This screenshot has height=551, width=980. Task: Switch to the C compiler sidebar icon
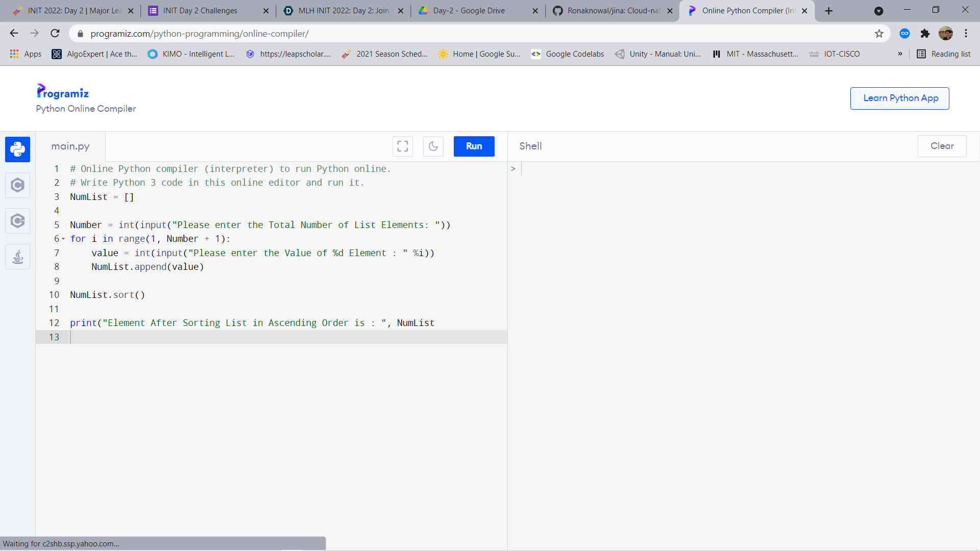coord(17,185)
